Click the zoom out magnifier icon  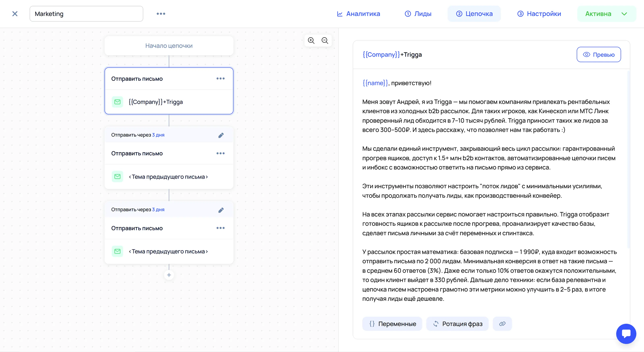tap(325, 41)
